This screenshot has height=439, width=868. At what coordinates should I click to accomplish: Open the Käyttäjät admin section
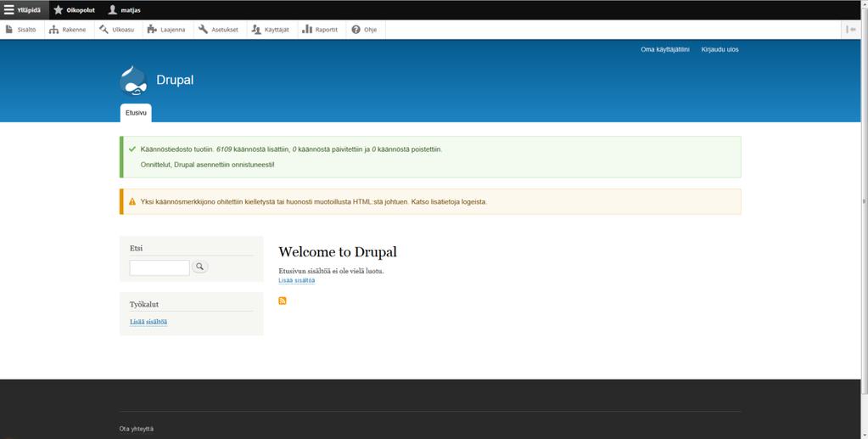coord(271,30)
